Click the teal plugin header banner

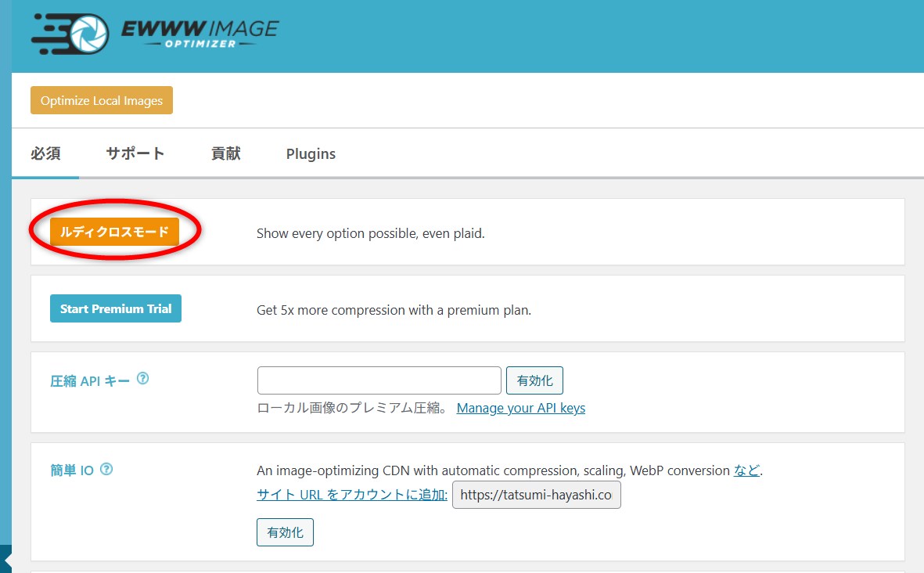click(548, 35)
